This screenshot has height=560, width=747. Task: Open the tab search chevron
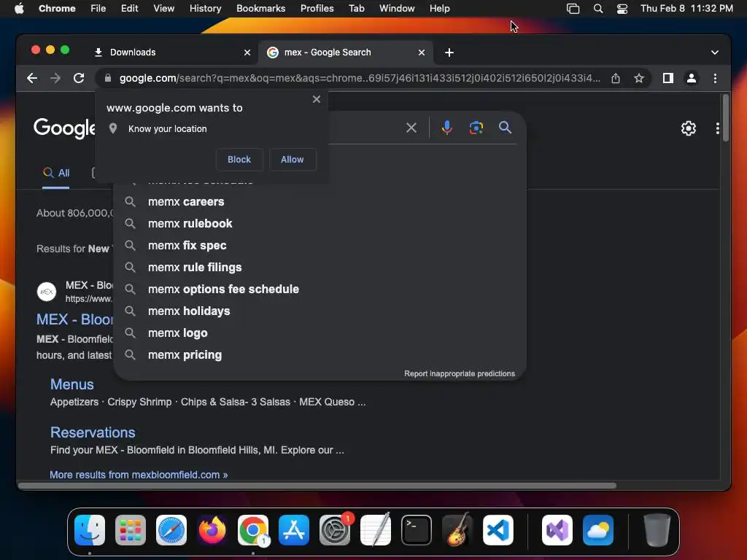point(715,52)
